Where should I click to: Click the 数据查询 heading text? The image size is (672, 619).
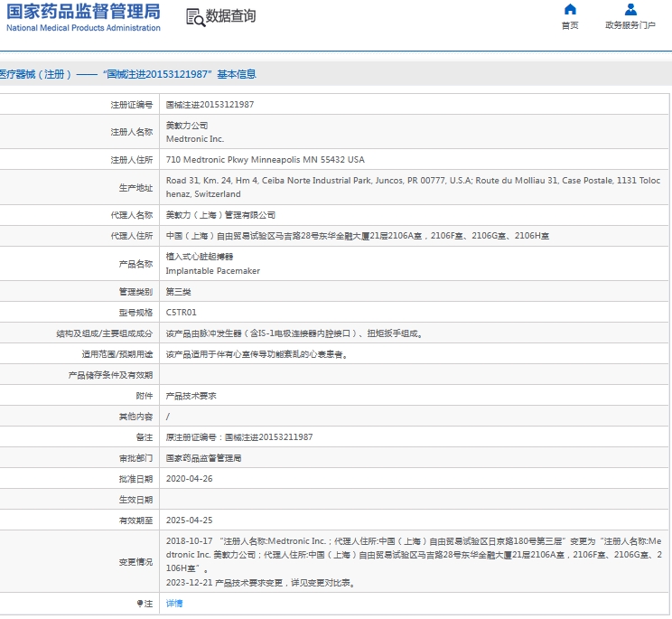coord(230,16)
